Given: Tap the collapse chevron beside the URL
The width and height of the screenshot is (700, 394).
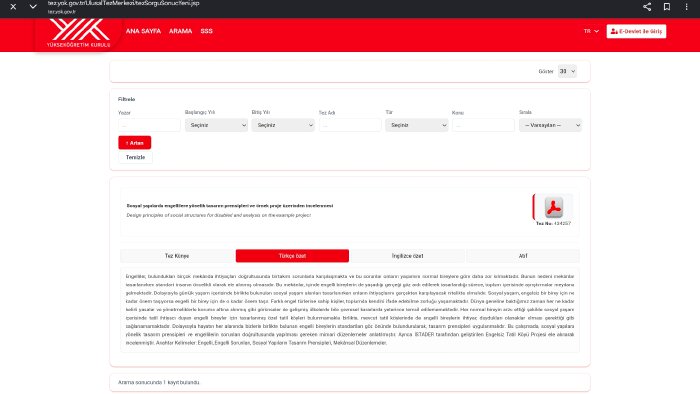Looking at the screenshot, I should coord(33,7).
